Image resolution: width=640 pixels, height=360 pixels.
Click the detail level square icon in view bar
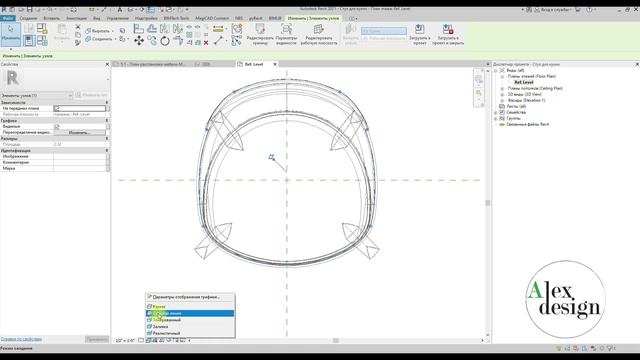click(141, 340)
